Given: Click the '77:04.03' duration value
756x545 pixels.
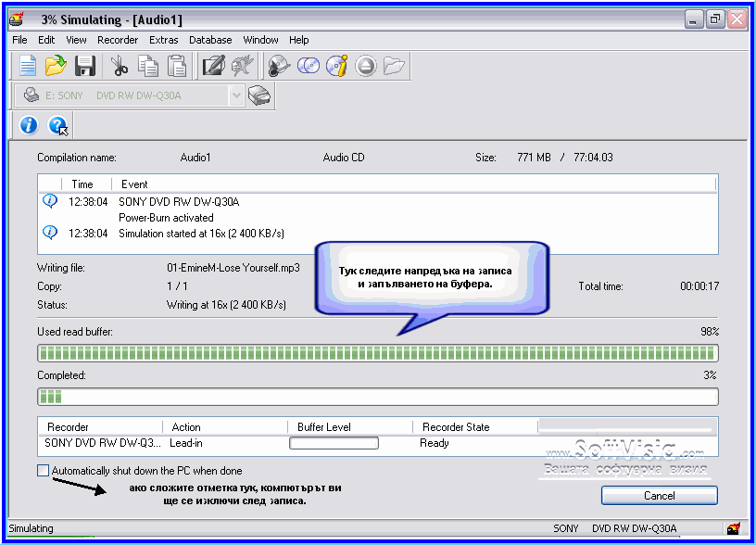Looking at the screenshot, I should (x=593, y=158).
